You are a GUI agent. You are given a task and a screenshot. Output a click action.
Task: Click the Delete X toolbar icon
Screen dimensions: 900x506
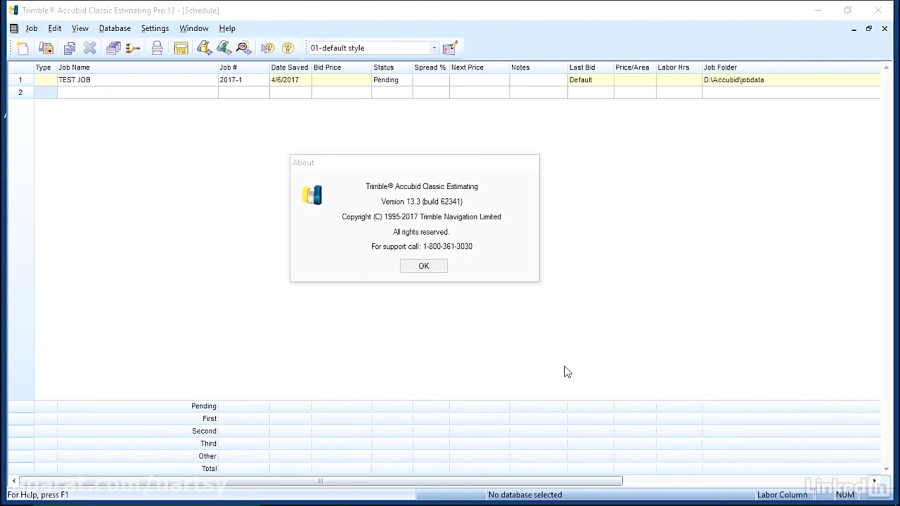click(90, 48)
